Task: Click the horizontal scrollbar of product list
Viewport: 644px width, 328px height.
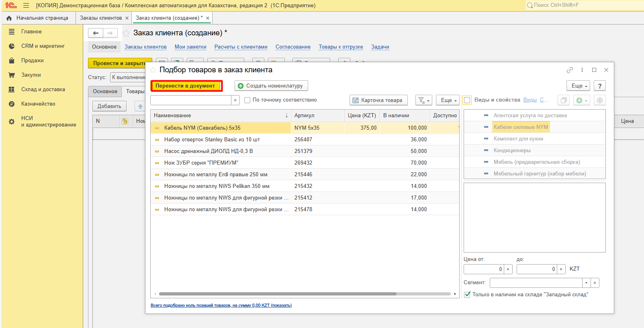Action: click(277, 294)
